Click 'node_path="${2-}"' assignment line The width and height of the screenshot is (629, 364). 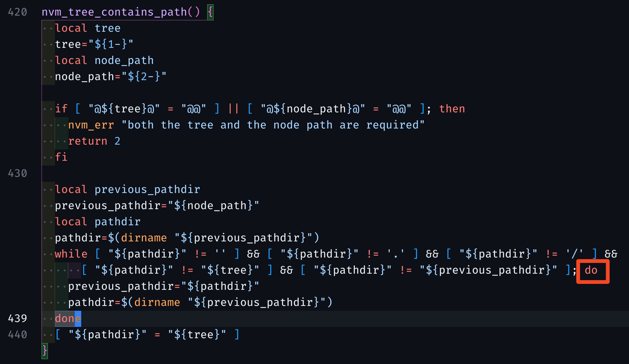111,77
